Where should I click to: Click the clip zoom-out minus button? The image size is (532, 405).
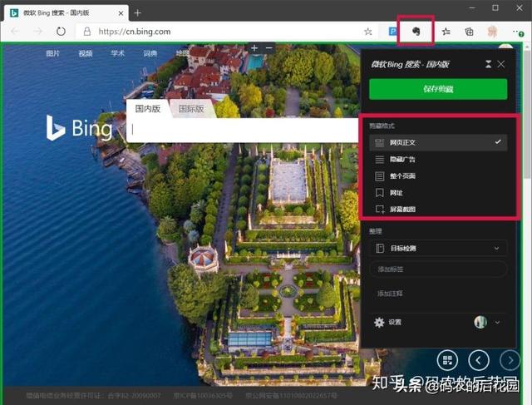pos(269,48)
